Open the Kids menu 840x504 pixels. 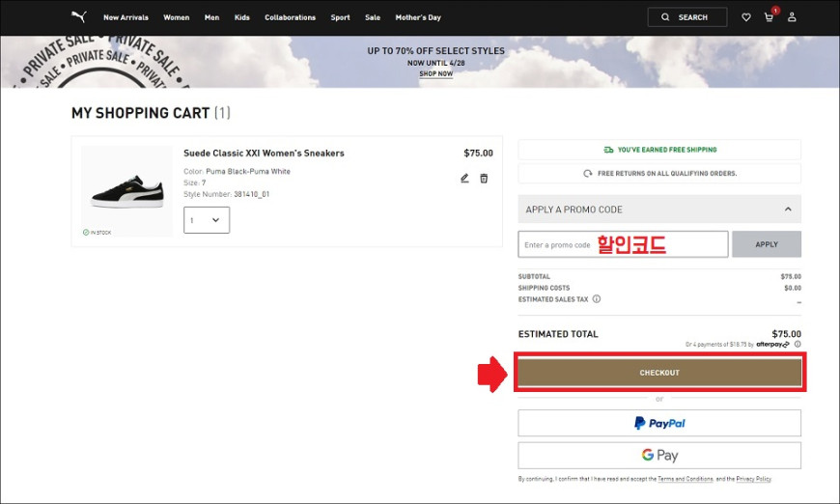click(x=242, y=17)
